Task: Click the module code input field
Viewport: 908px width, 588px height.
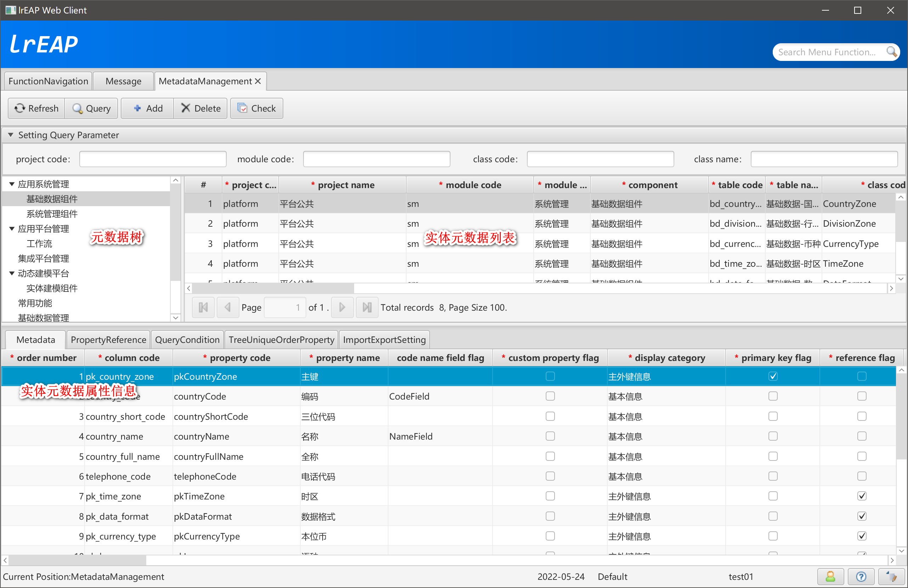Action: coord(376,159)
